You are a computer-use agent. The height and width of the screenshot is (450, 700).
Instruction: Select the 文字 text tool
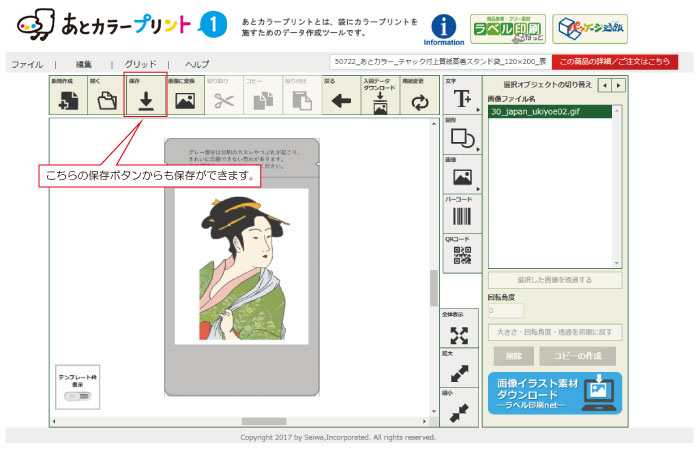(462, 98)
